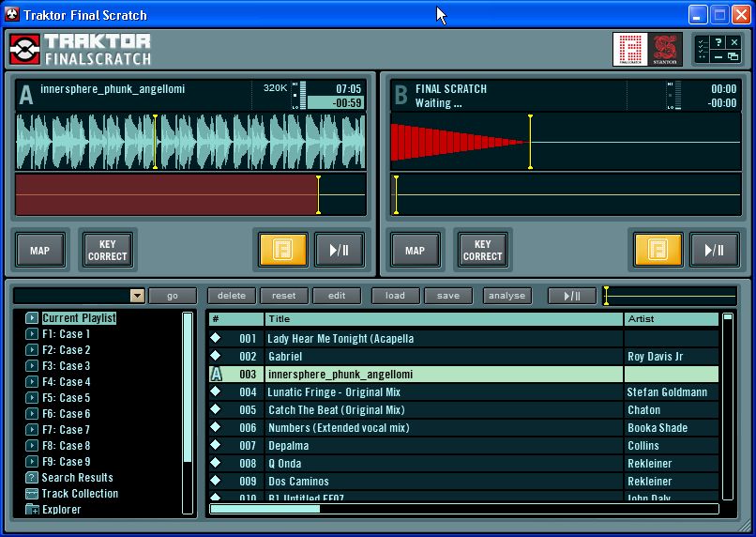The image size is (756, 537).
Task: Sort by the Artist column header
Action: point(672,319)
